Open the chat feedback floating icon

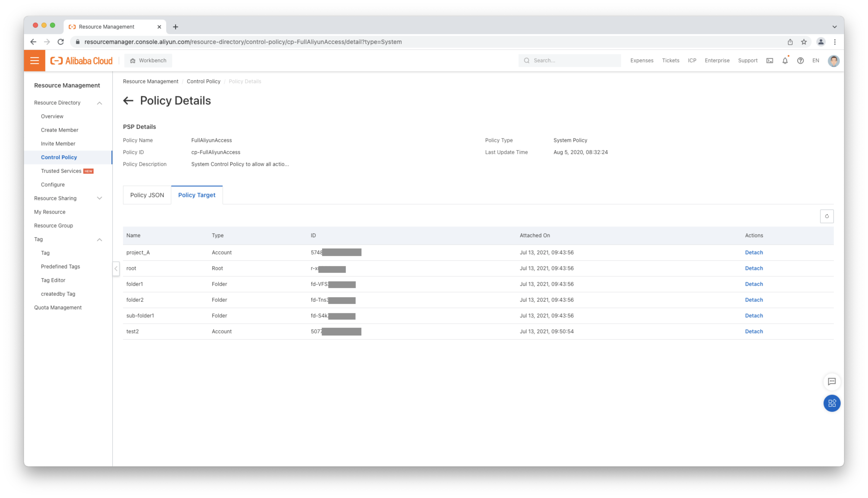pos(832,381)
